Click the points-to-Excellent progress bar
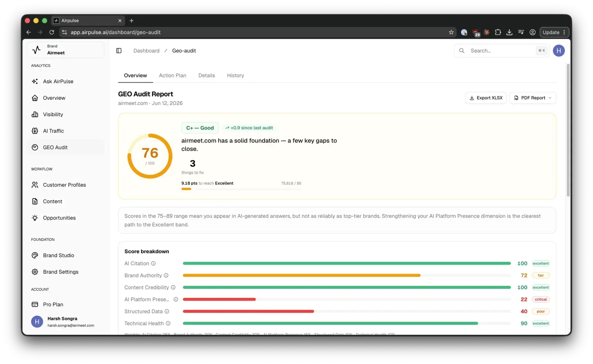This screenshot has height=364, width=593. coord(241,189)
